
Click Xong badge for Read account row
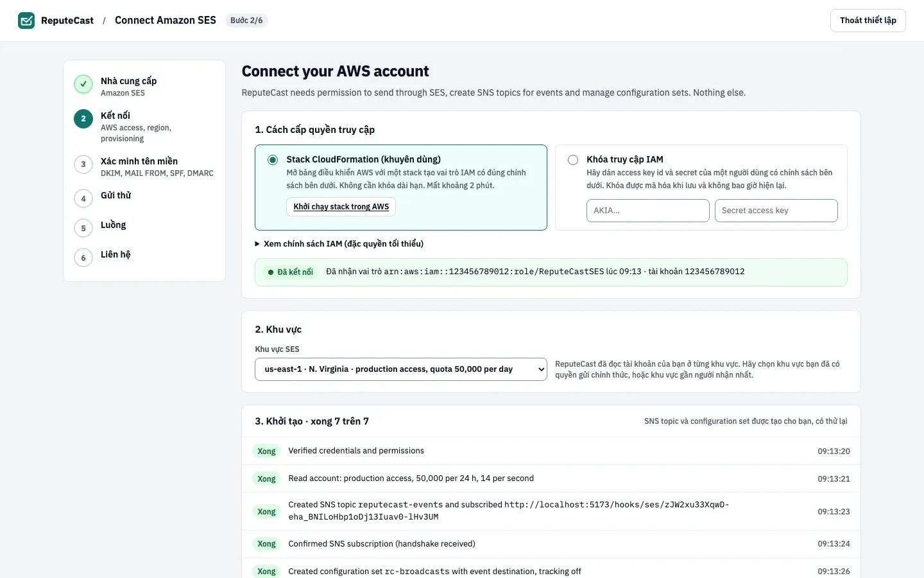coord(266,479)
